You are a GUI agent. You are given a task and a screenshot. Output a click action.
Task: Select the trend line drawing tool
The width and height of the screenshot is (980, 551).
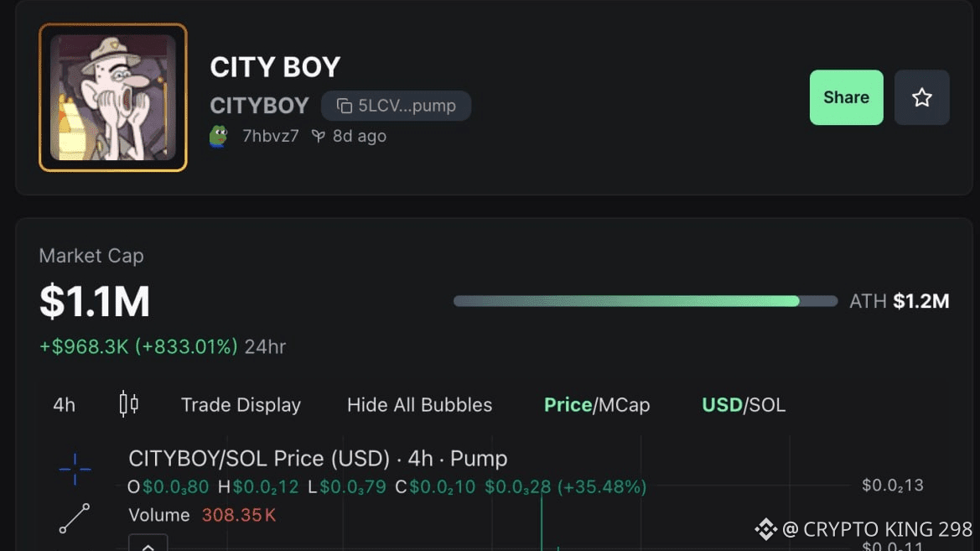click(75, 518)
